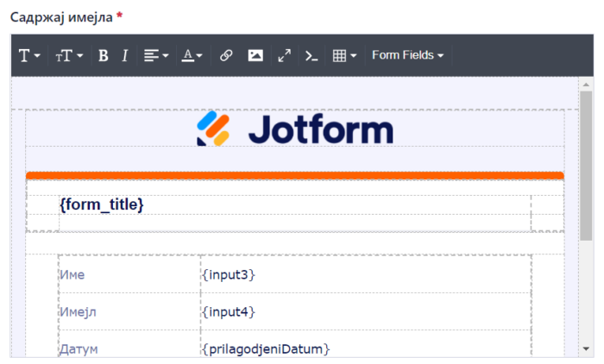Click the Име label cell

pos(129,274)
